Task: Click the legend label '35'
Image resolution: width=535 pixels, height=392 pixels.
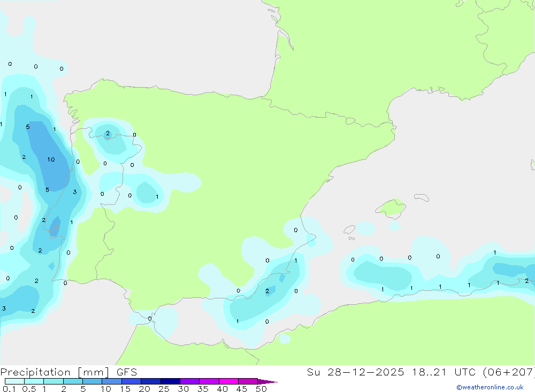Action: pos(203,389)
